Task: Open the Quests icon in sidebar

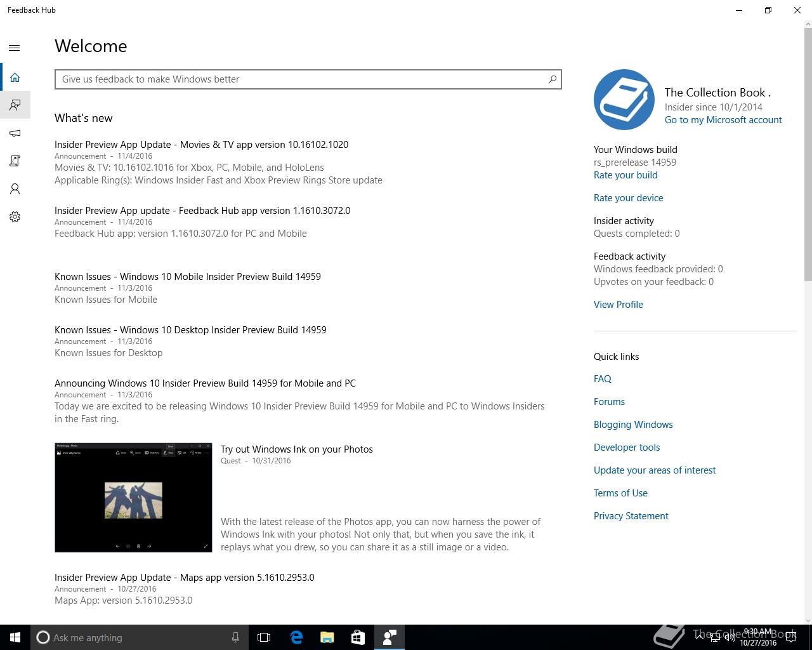Action: point(15,161)
